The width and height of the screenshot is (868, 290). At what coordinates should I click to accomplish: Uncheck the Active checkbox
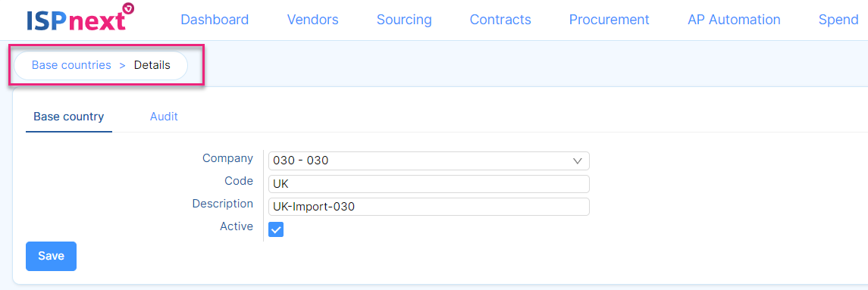point(276,229)
